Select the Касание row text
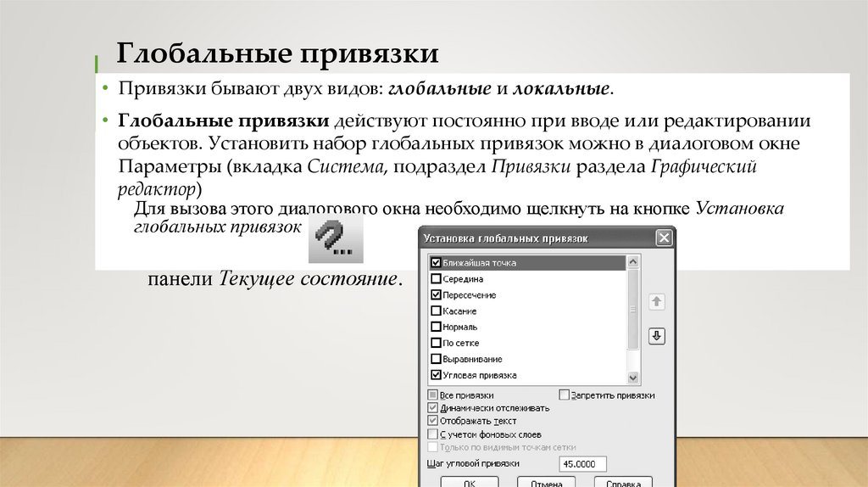Screen dimensions: 868x487 click(459, 311)
